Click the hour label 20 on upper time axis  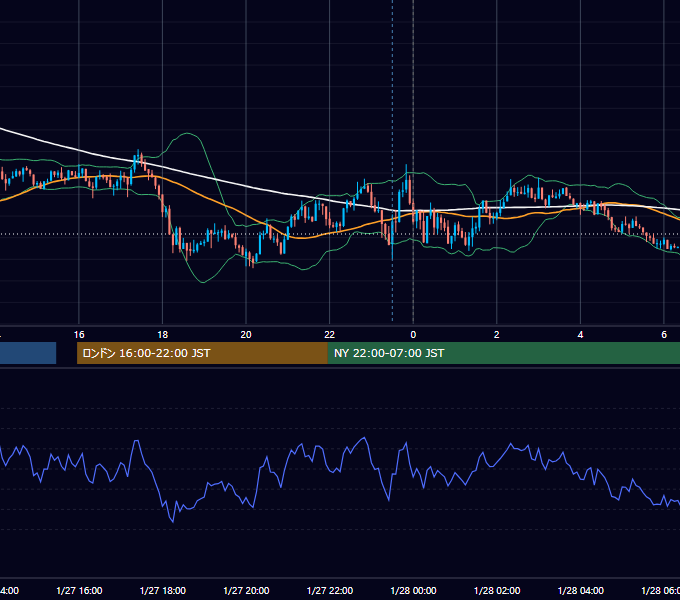(x=246, y=335)
